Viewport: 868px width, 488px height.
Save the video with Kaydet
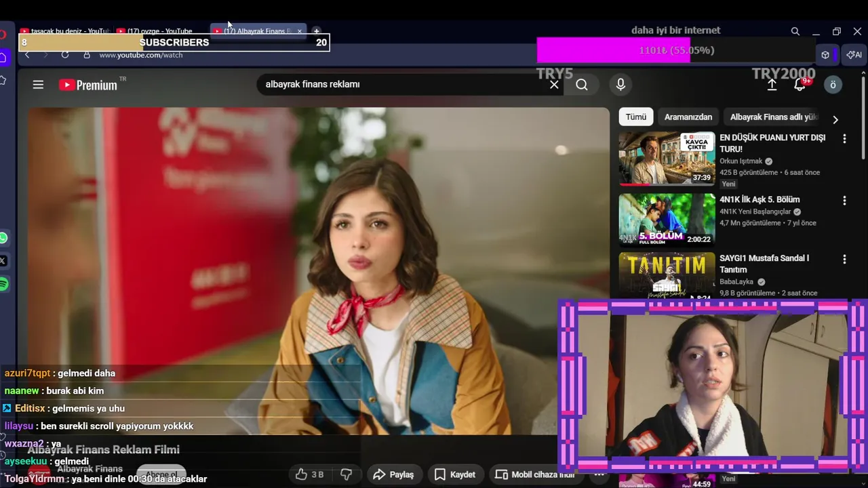click(x=454, y=474)
